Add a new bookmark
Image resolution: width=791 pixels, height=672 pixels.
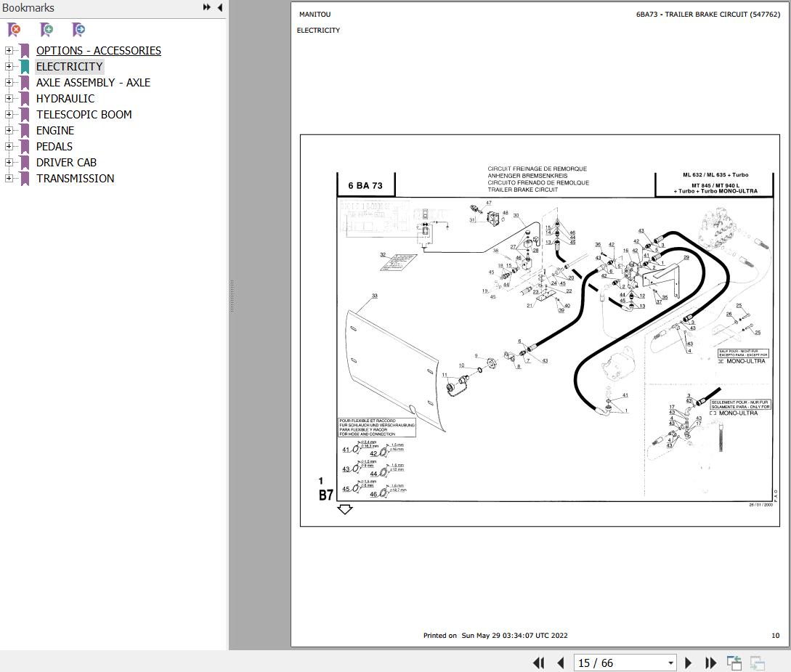click(x=46, y=30)
